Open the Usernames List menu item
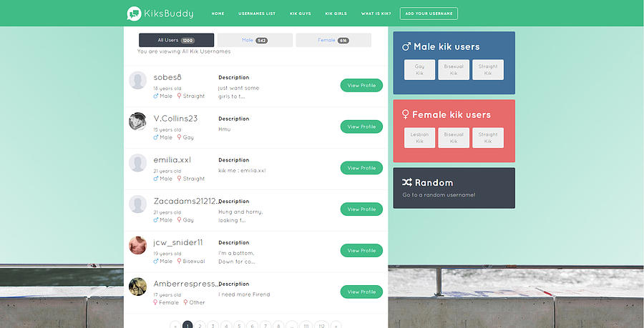 click(257, 14)
